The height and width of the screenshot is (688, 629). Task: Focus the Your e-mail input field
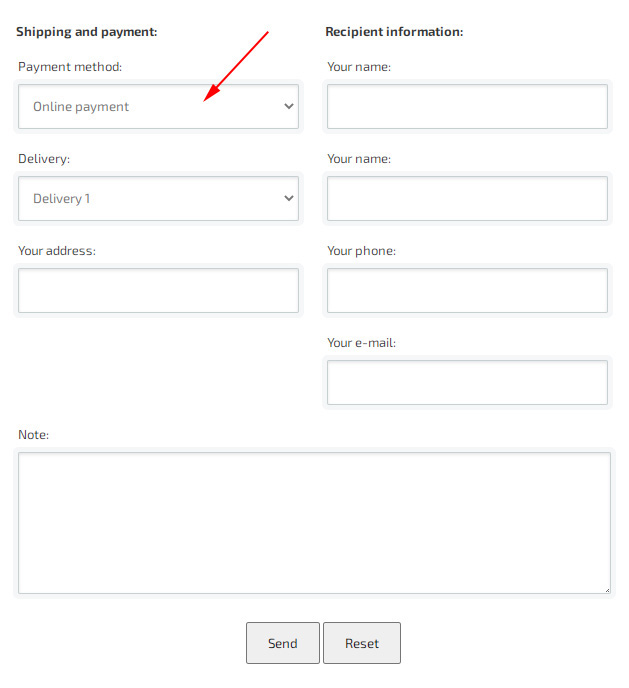click(467, 383)
